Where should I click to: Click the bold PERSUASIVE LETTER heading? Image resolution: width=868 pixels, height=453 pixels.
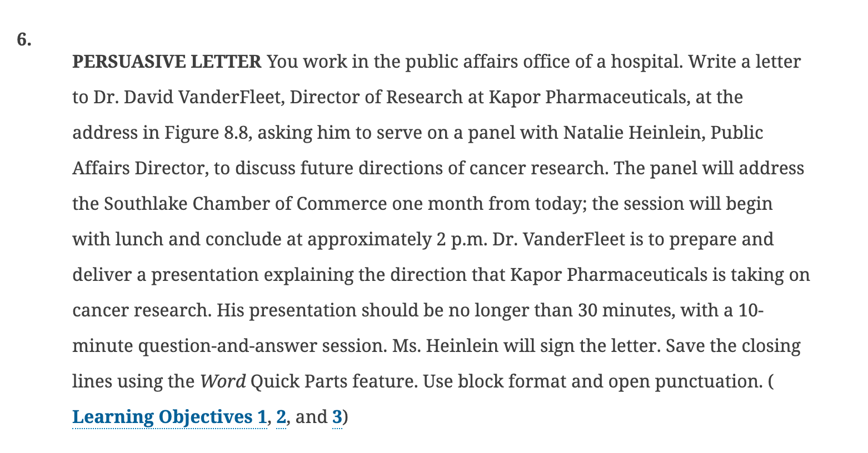[x=167, y=62]
